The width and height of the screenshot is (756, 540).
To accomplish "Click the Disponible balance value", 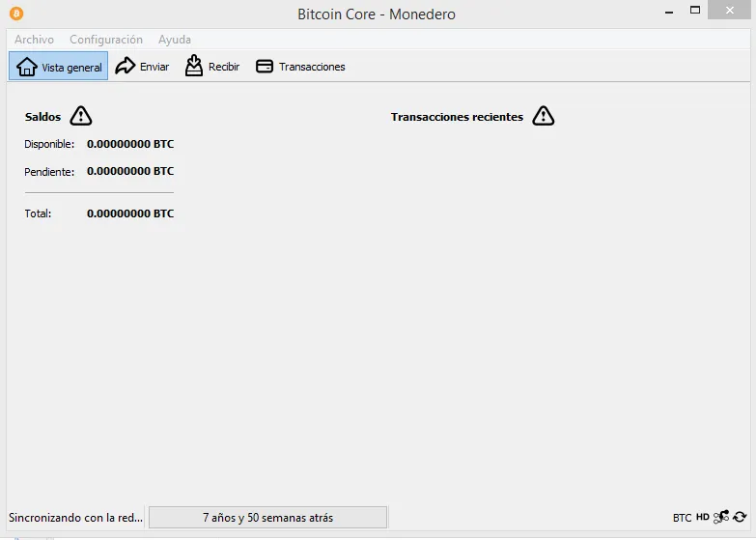I will [x=130, y=144].
